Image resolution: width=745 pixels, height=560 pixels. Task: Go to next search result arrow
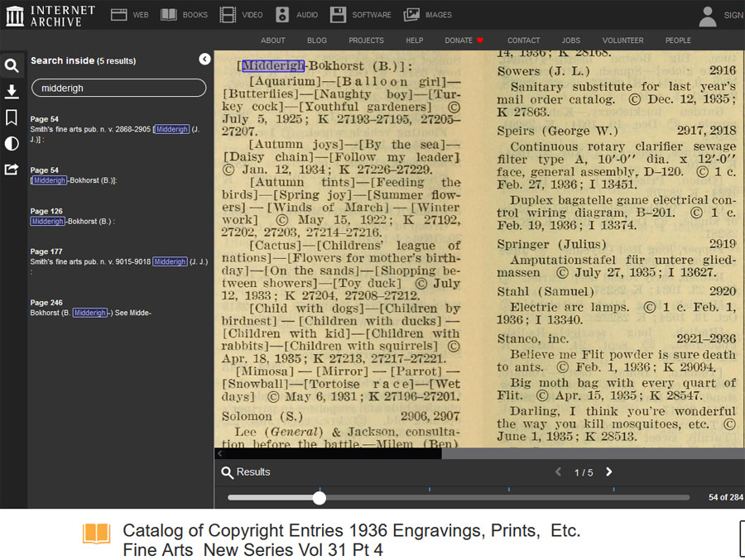coord(609,471)
